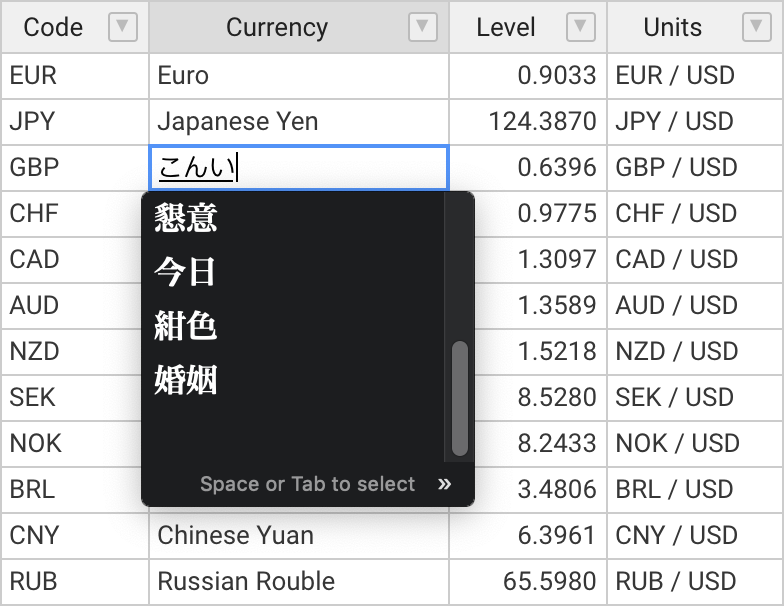Select the JPY code cell
This screenshot has width=784, height=606.
pyautogui.click(x=75, y=122)
